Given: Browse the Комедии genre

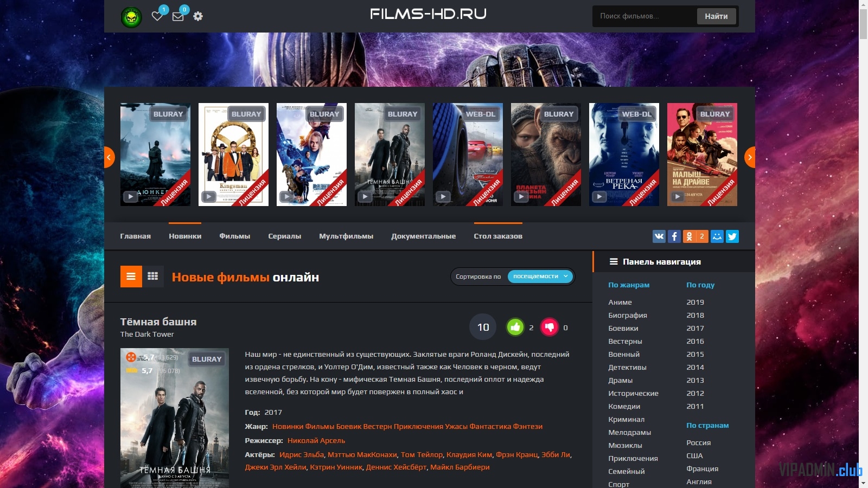Looking at the screenshot, I should click(624, 407).
